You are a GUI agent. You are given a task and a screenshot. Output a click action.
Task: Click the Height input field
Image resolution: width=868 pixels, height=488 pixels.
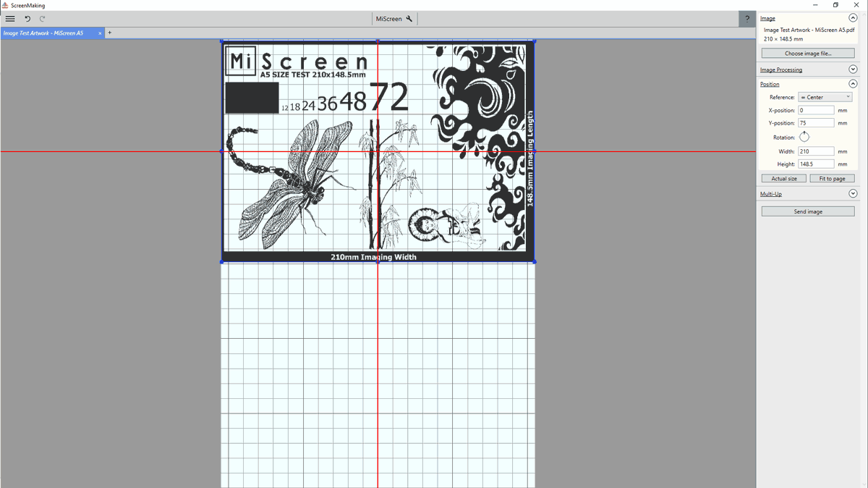[816, 164]
